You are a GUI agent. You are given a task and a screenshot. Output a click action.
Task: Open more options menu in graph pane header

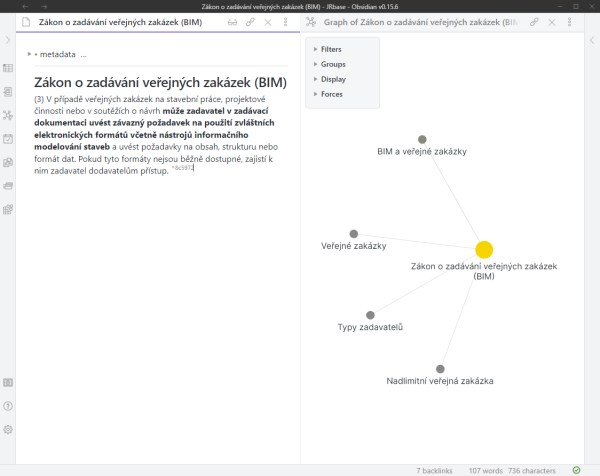pyautogui.click(x=571, y=21)
